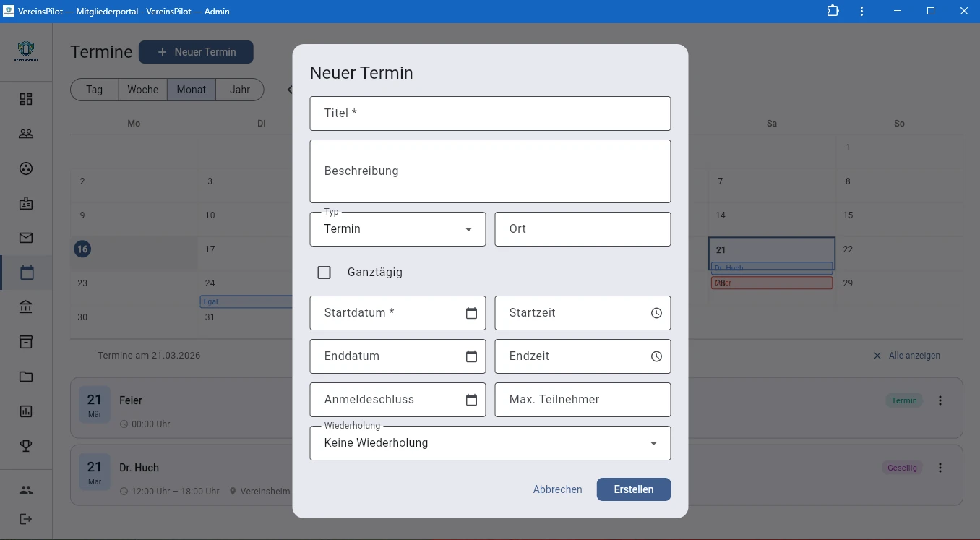
Task: Switch to the Woche view tab
Action: pyautogui.click(x=142, y=89)
